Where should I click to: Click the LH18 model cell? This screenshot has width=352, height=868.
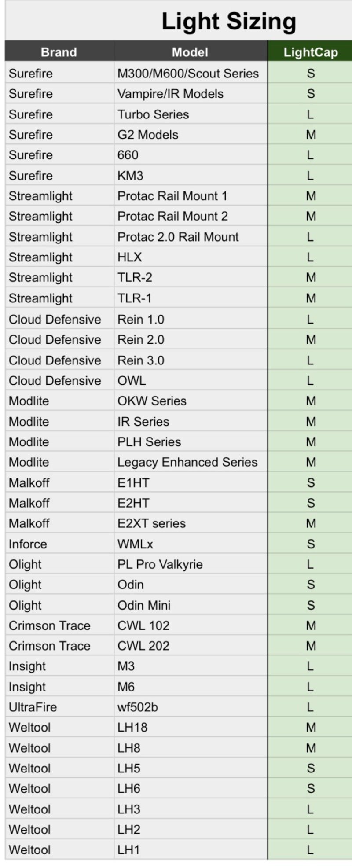(x=132, y=727)
